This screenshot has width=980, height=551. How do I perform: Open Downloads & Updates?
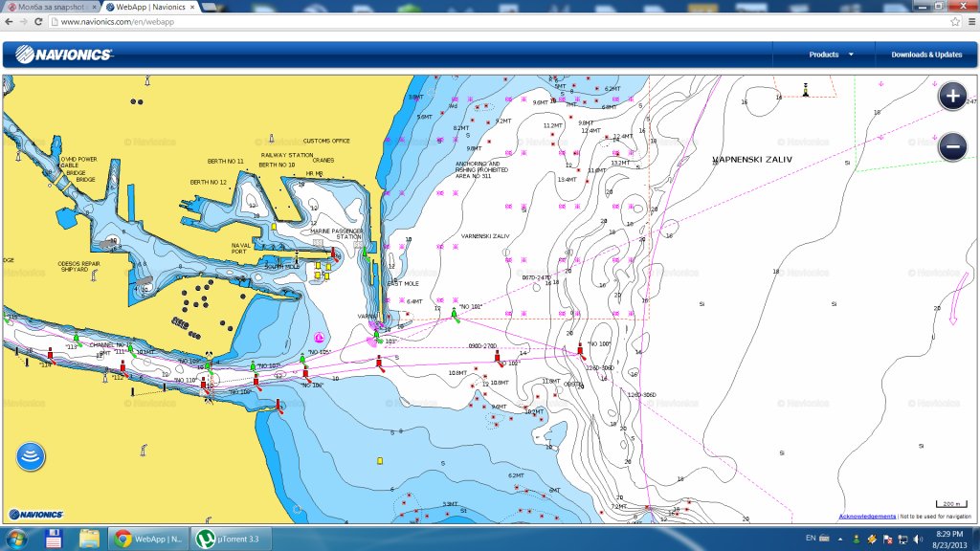coord(926,55)
